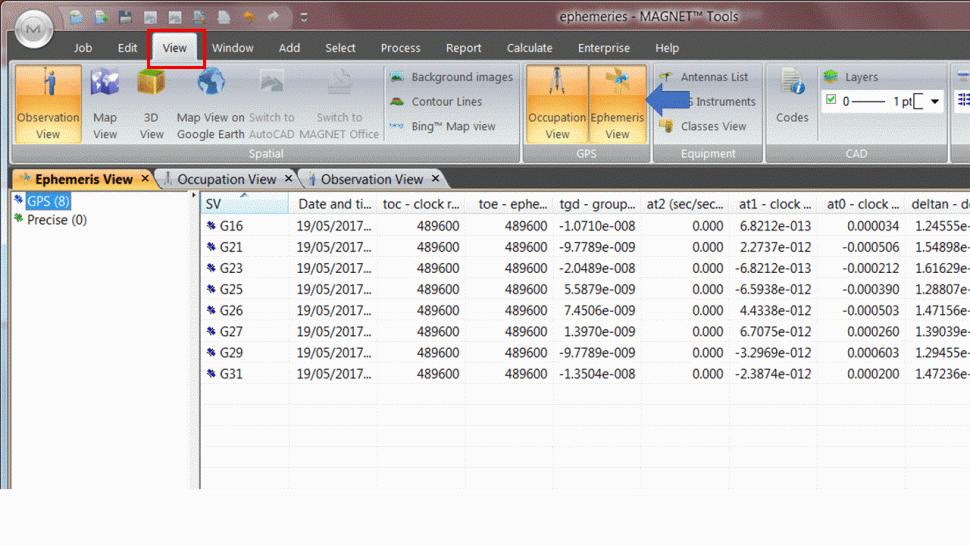Click tgd value -1.0710e-008 cell
Image resolution: width=970 pixels, height=546 pixels.
(597, 226)
